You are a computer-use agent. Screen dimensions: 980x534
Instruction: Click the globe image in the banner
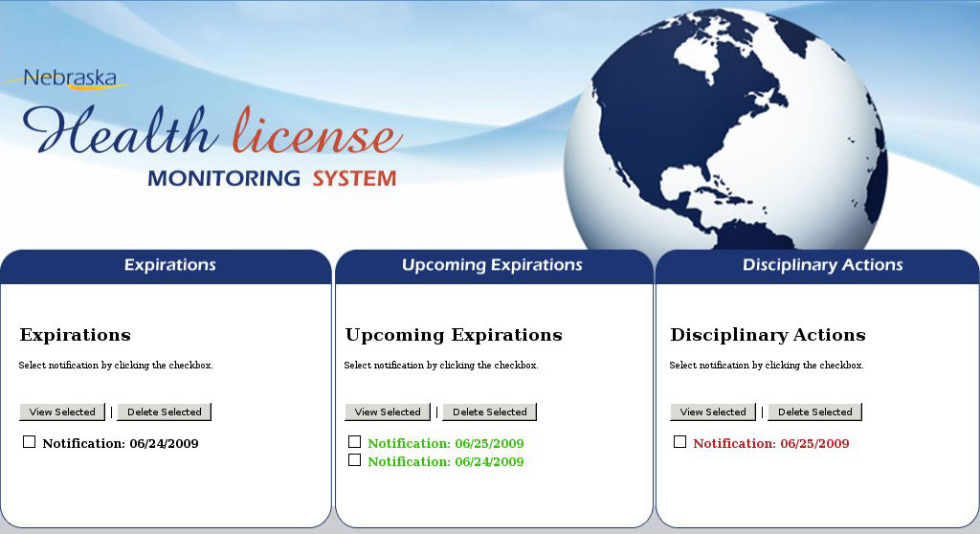coord(726,131)
